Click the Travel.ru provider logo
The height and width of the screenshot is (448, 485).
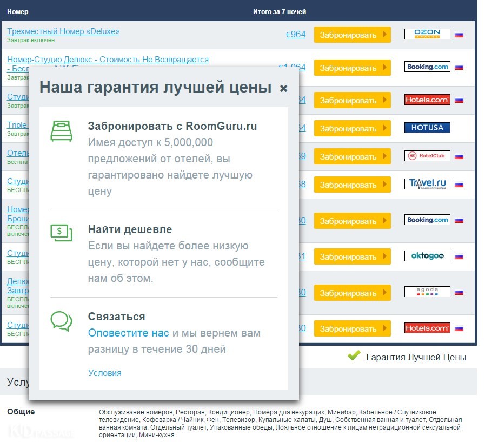(x=427, y=184)
